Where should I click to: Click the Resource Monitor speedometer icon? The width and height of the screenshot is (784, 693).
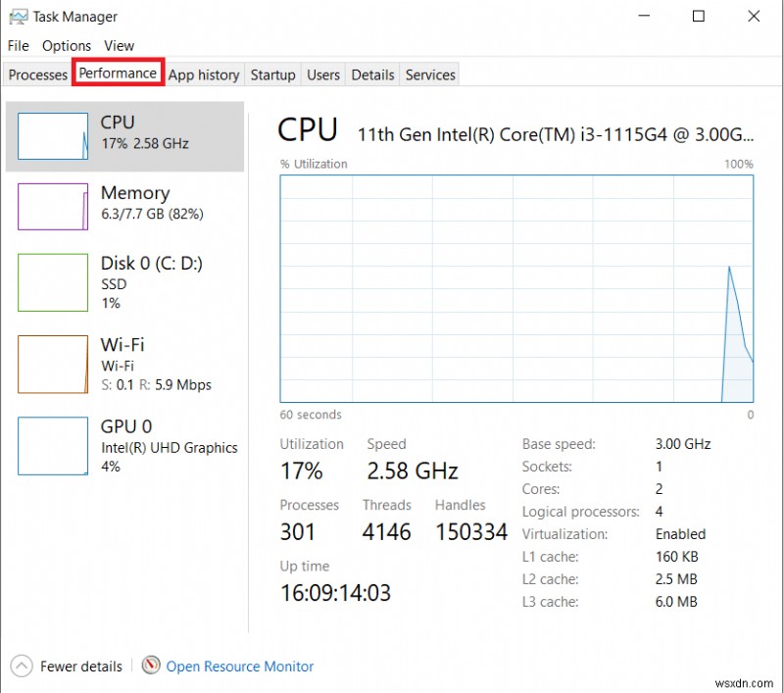point(152,666)
